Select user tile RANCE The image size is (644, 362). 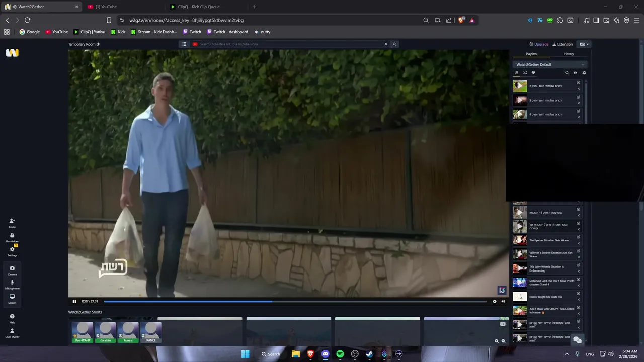pos(151,332)
